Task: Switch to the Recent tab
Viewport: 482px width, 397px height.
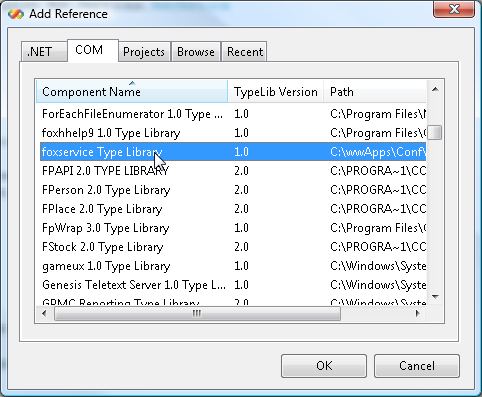Action: (244, 52)
